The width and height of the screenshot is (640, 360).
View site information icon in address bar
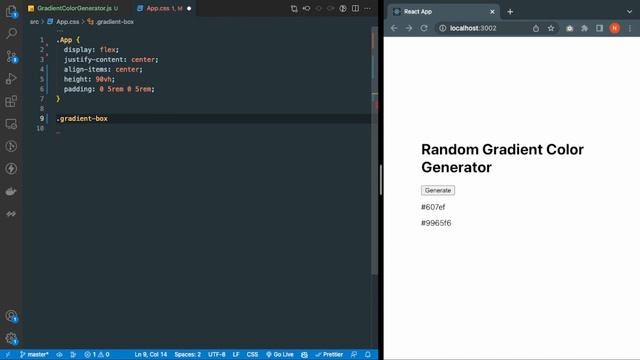442,28
